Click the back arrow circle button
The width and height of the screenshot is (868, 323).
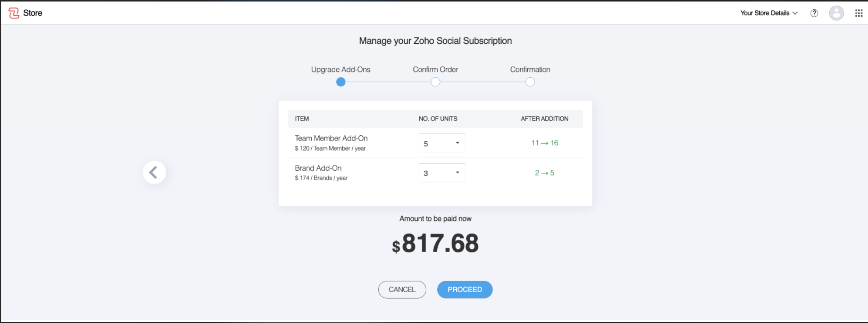(x=154, y=173)
